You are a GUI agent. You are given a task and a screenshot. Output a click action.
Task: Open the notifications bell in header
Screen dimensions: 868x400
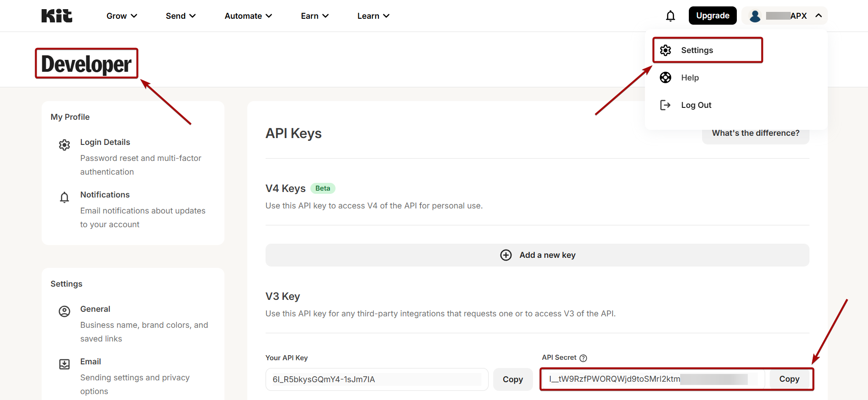671,16
